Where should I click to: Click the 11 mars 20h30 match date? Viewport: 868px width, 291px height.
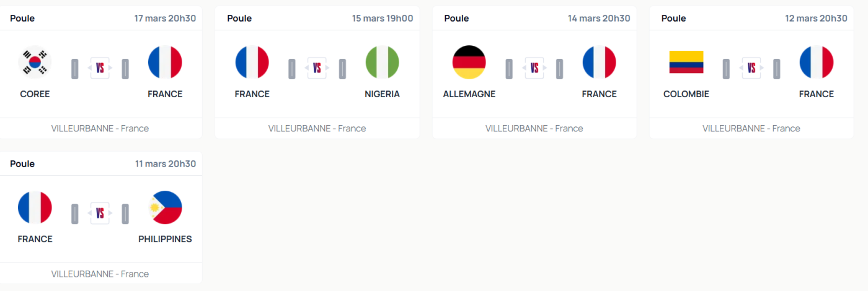[x=166, y=164]
